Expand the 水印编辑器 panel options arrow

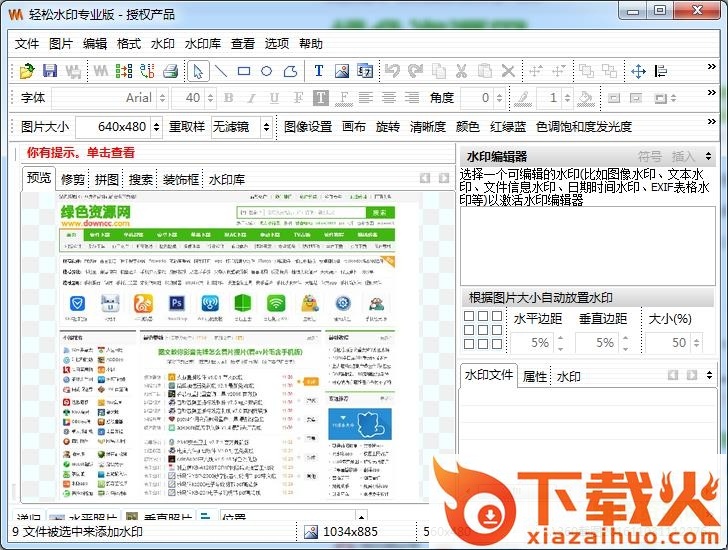coord(708,156)
